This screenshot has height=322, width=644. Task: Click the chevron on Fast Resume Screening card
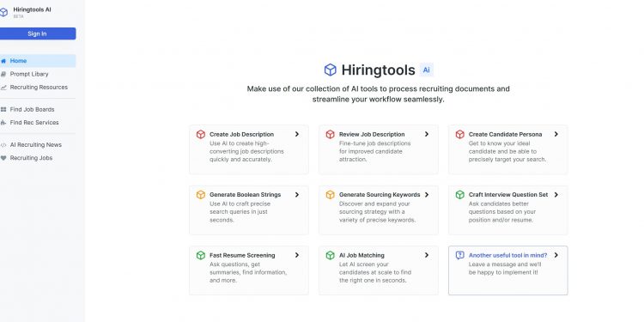[297, 255]
